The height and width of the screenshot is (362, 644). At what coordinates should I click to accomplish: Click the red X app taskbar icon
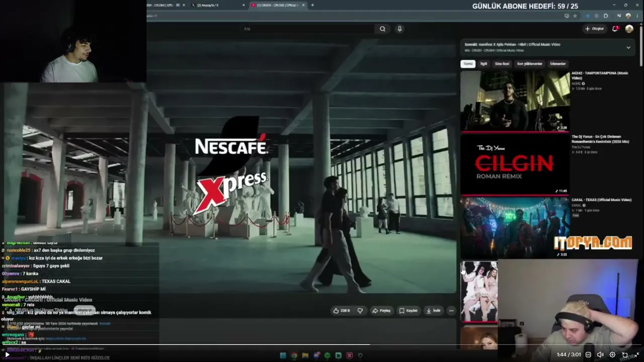(x=349, y=355)
